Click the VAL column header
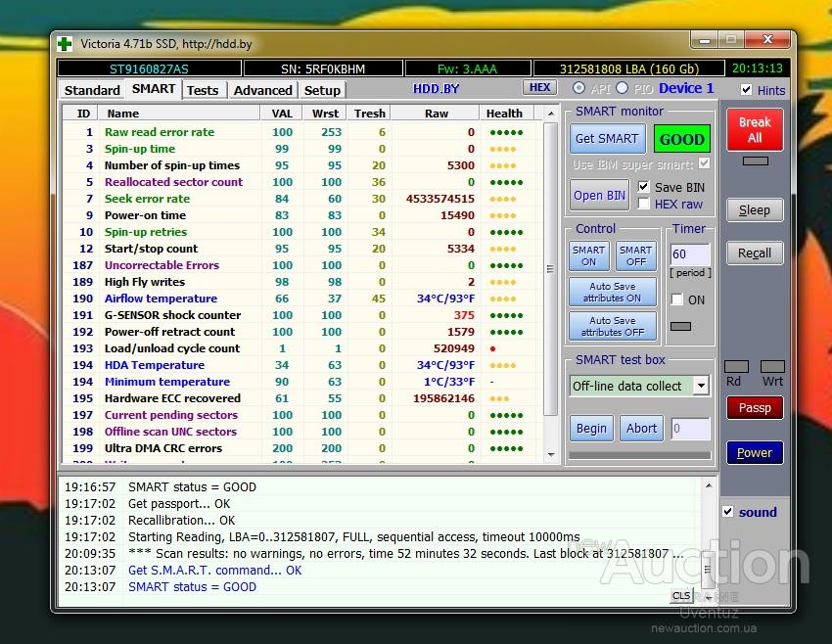 pyautogui.click(x=282, y=114)
